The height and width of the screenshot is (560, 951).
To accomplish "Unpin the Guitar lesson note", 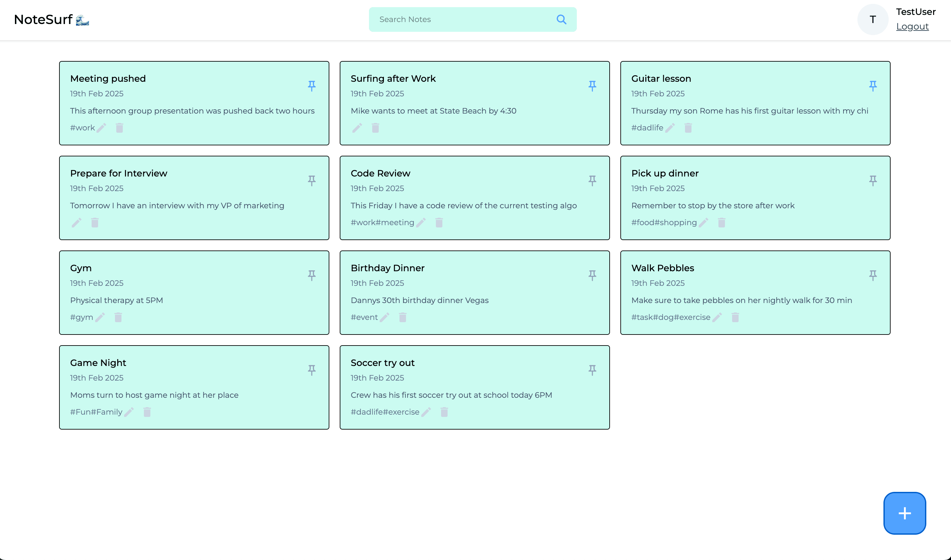I will coord(872,86).
